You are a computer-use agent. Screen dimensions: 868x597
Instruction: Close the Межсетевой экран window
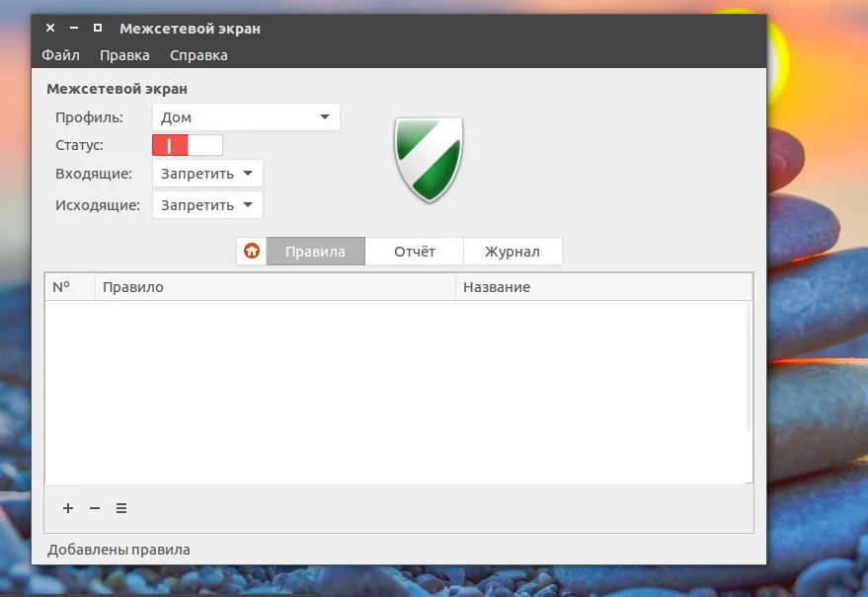50,28
